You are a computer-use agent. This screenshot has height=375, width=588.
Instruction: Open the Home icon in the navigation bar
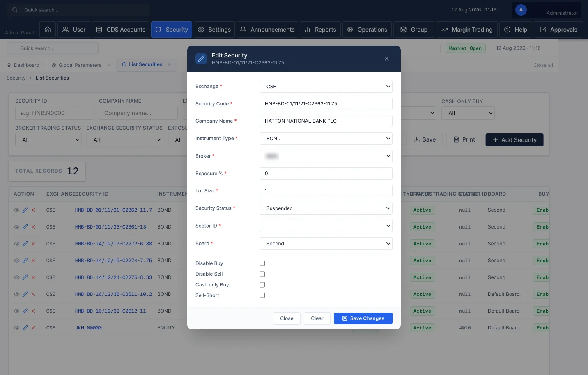48,30
